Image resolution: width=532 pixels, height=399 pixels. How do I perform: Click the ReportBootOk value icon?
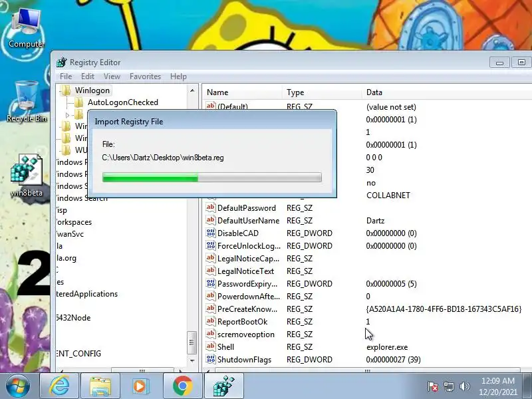210,321
